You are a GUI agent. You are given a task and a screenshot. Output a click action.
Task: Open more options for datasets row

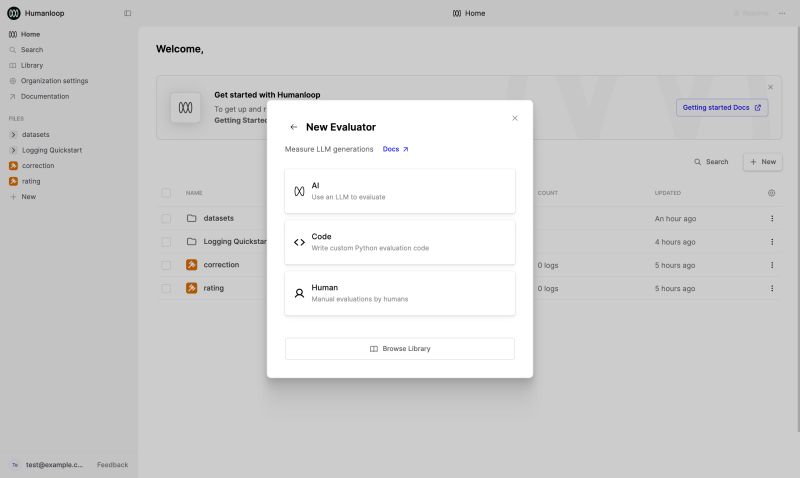772,218
